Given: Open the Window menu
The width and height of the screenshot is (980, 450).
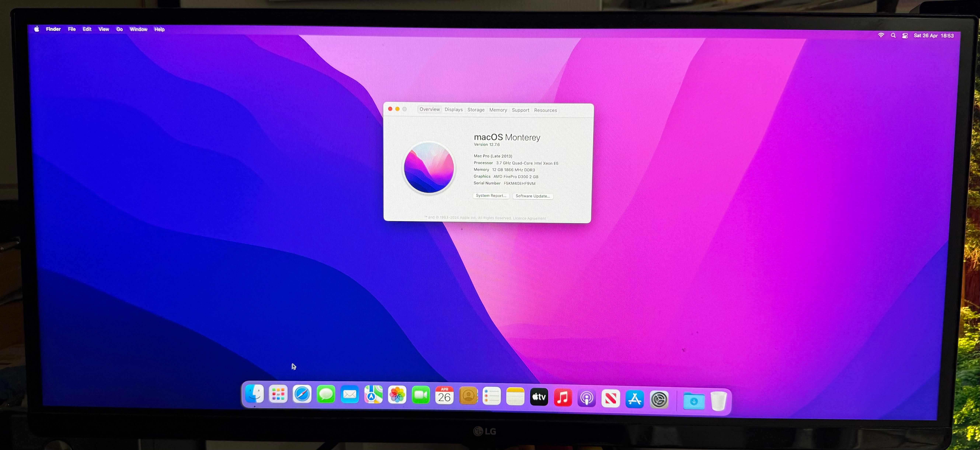Looking at the screenshot, I should tap(138, 29).
